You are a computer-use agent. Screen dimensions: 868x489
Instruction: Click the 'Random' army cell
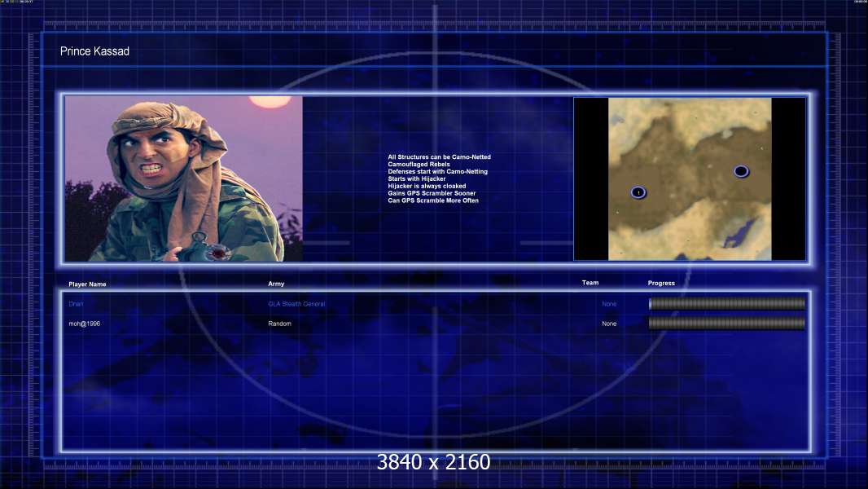279,324
